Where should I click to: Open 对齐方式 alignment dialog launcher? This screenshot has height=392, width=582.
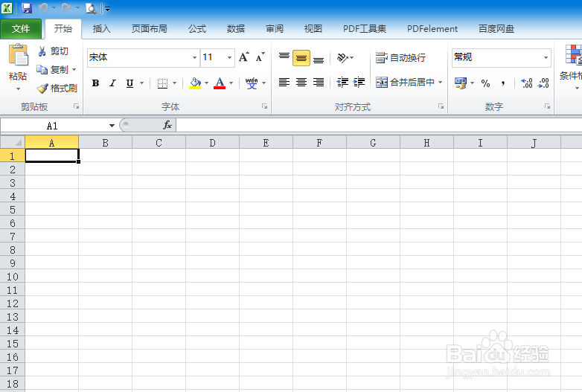(441, 106)
